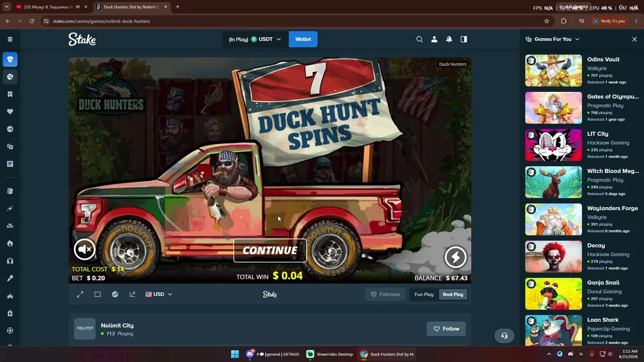Open the user profile icon
The height and width of the screenshot is (362, 644).
(434, 39)
